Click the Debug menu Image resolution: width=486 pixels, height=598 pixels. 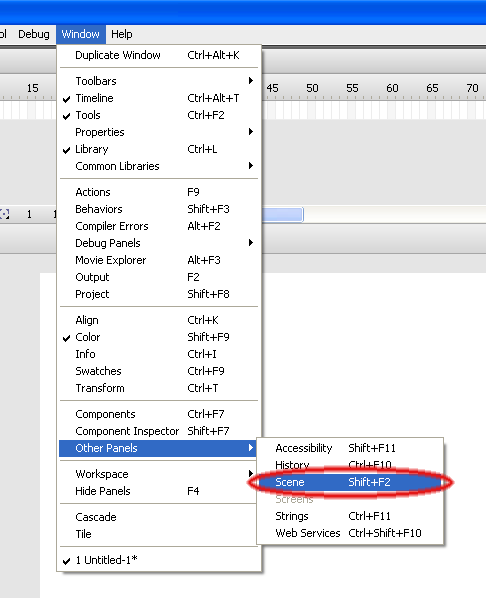click(x=34, y=34)
